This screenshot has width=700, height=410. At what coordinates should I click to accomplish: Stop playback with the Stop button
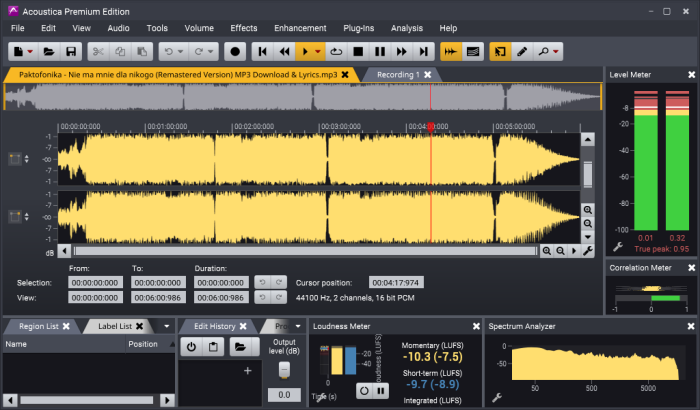[x=358, y=52]
